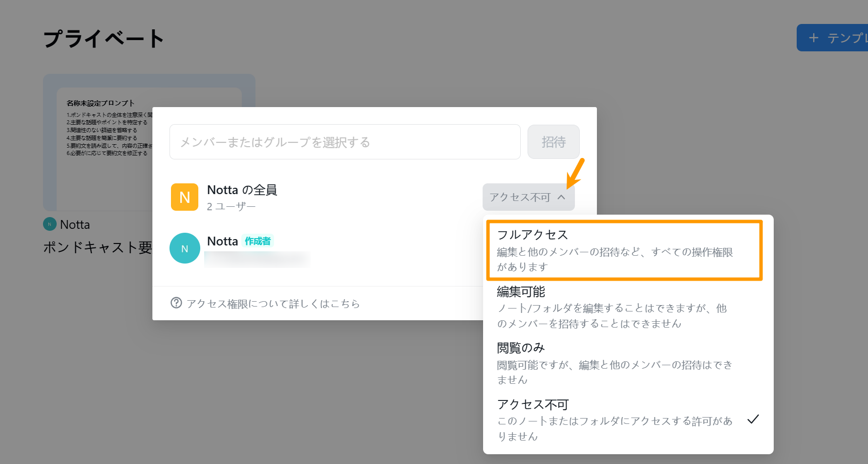This screenshot has height=464, width=868.
Task: Click the ポンドキャスト要 template title
Action: (x=98, y=247)
